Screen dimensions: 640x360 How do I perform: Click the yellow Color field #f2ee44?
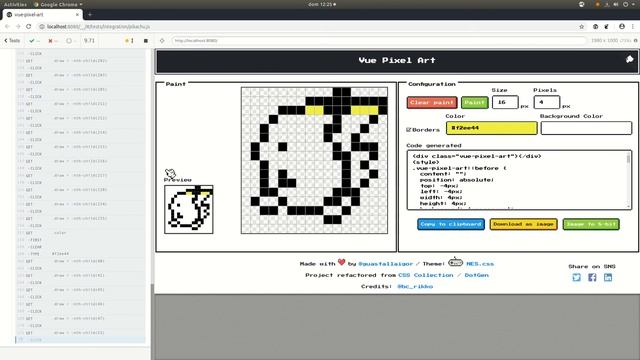pos(491,128)
